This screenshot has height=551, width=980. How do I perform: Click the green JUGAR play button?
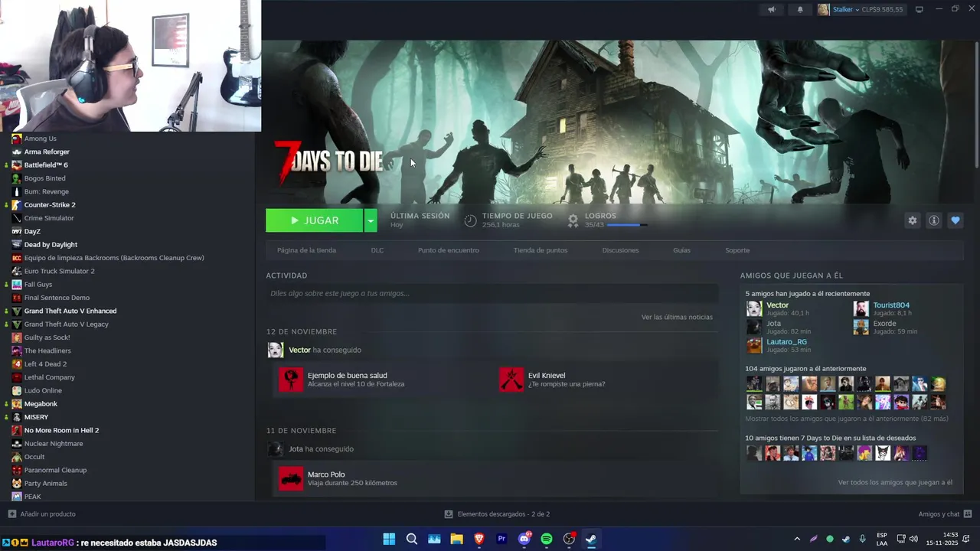(314, 220)
